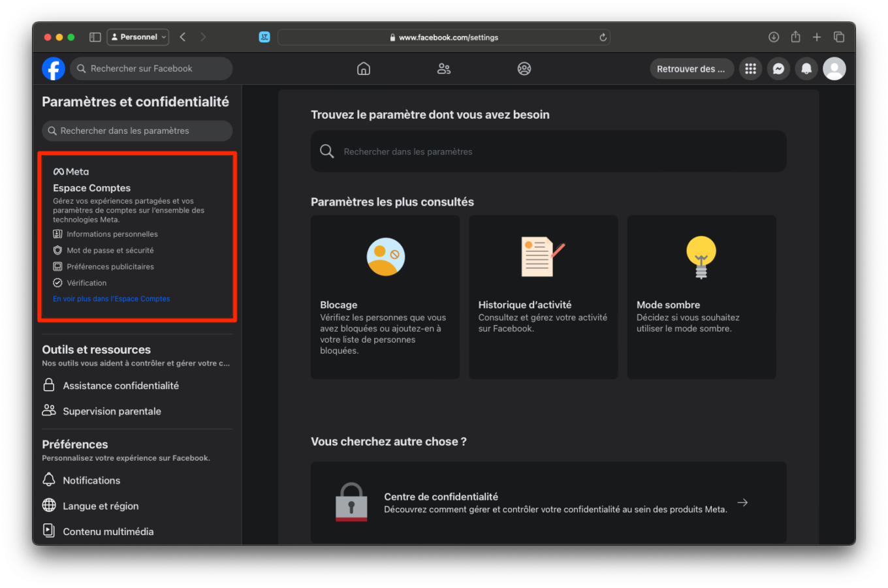Toggle Safari sidebar icon
This screenshot has height=588, width=888.
95,37
